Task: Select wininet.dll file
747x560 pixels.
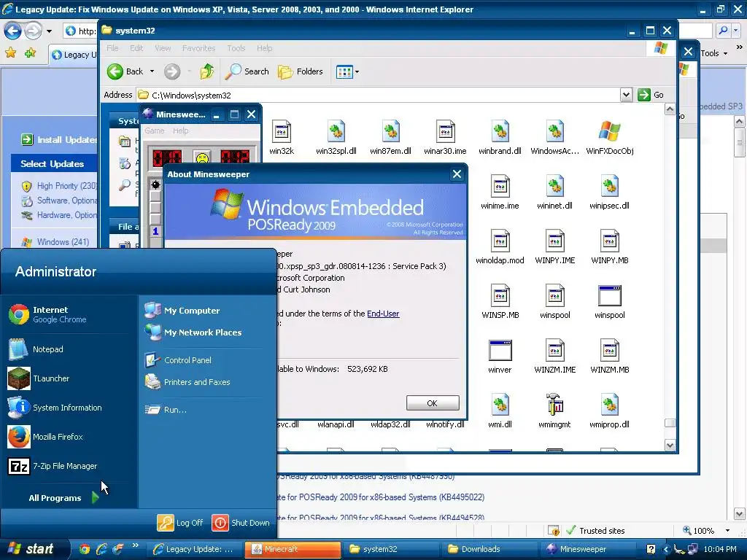Action: tap(554, 192)
